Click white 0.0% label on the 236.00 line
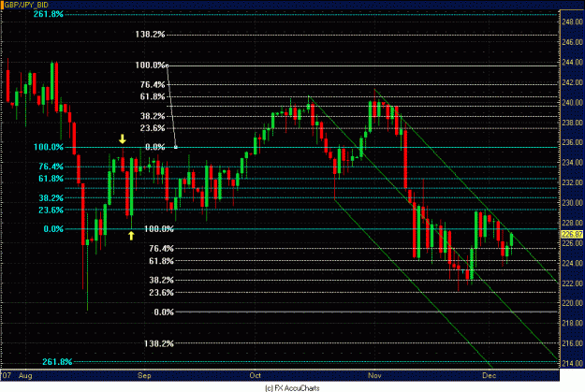 point(155,147)
